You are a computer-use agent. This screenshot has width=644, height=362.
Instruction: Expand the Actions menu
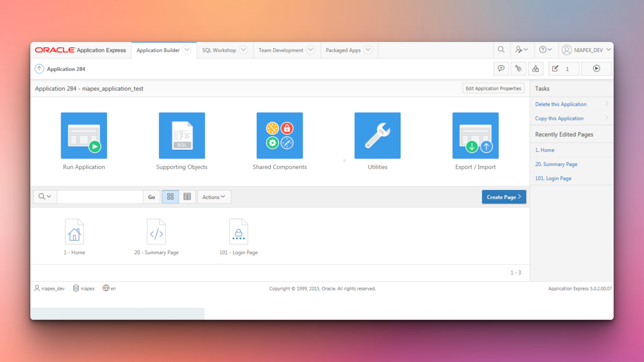click(214, 197)
